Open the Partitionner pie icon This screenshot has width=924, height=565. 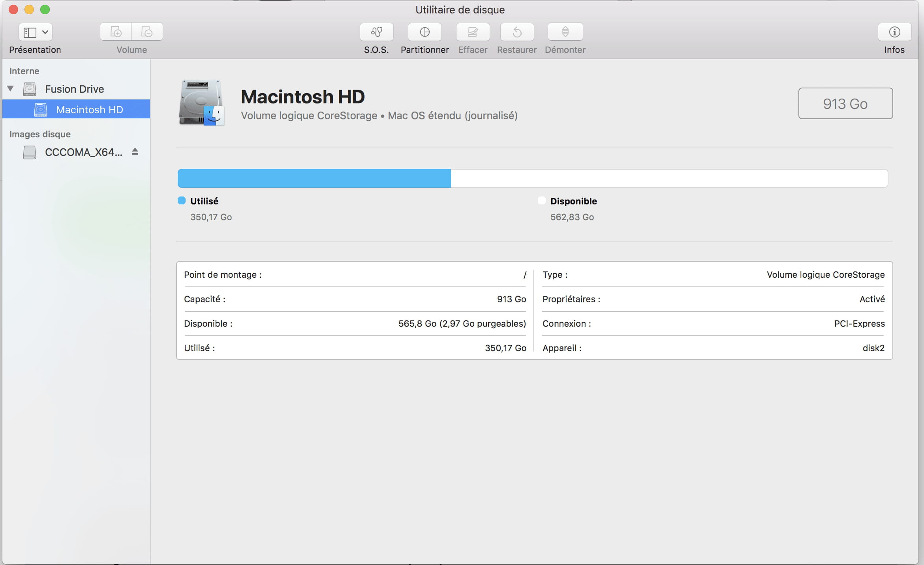point(424,32)
